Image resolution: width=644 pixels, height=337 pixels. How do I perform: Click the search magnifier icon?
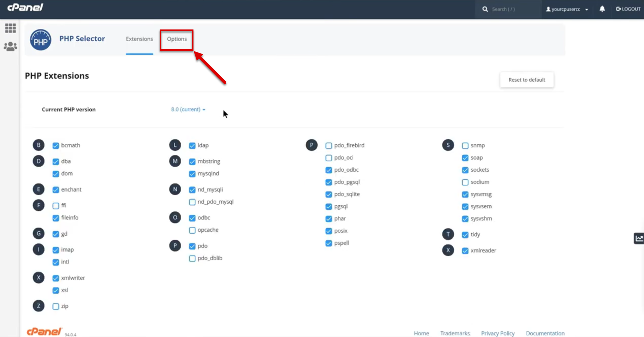tap(485, 9)
